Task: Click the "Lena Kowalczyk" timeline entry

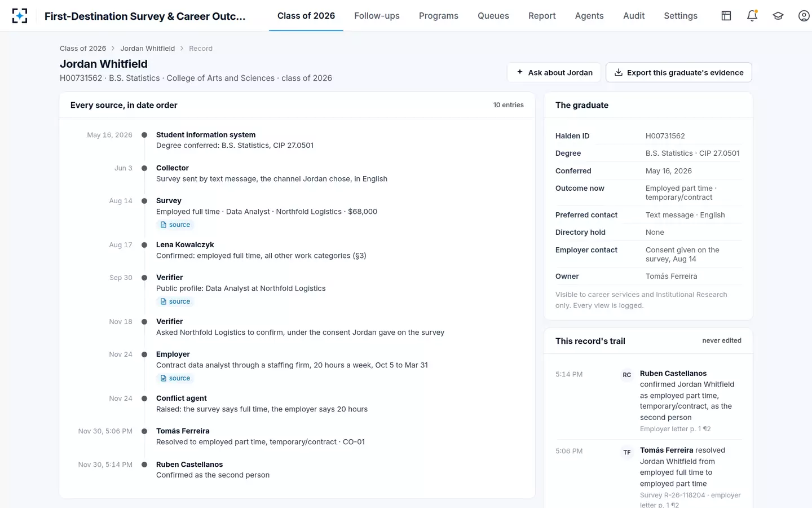Action: click(185, 245)
